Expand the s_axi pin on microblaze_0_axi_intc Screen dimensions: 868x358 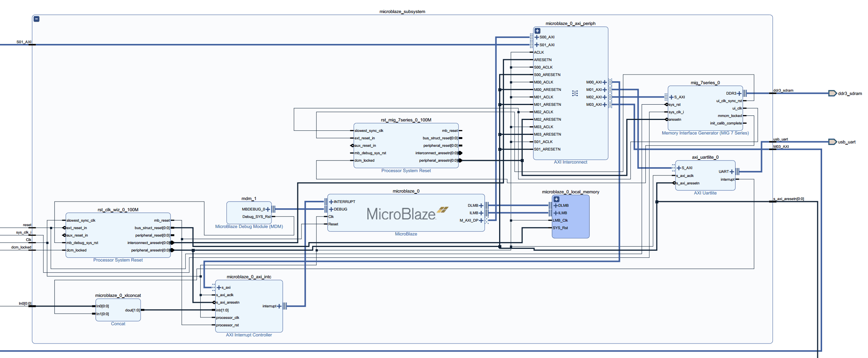point(219,288)
